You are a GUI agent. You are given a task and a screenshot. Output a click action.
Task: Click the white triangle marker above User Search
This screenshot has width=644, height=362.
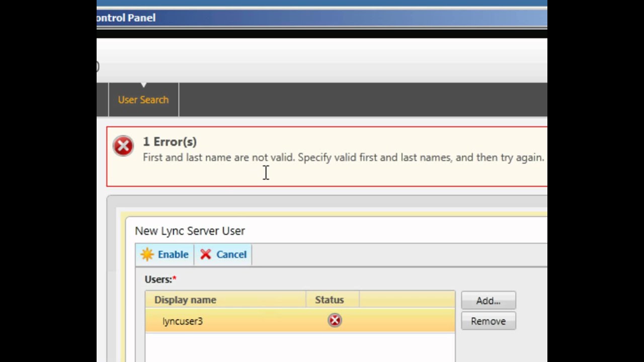coord(143,84)
